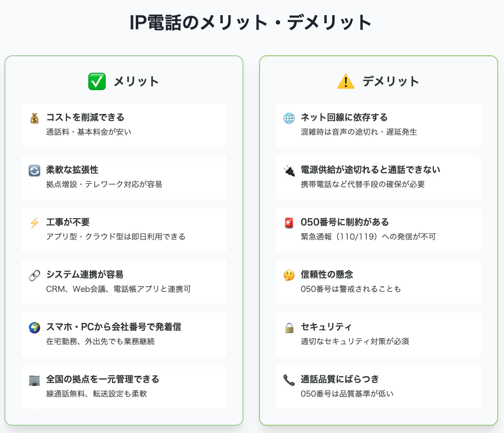Viewport: 504px width, 433px height.
Task: Click the 050番号は品質基準が低い description
Action: coord(347,394)
